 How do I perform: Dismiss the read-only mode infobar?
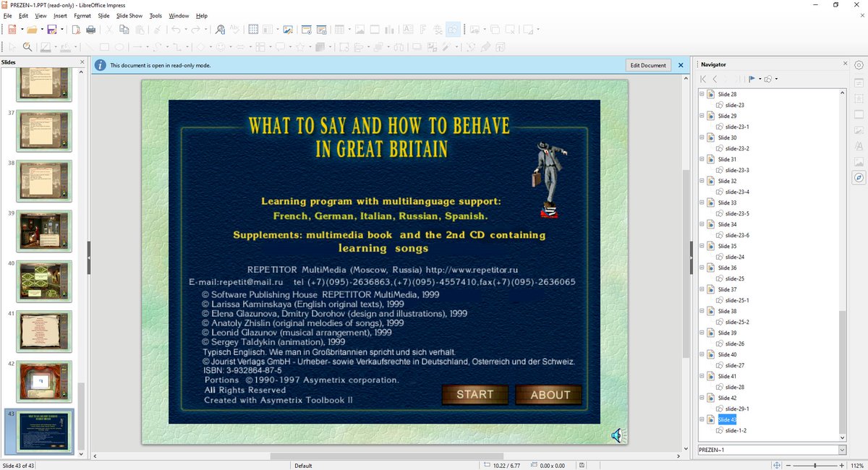681,65
